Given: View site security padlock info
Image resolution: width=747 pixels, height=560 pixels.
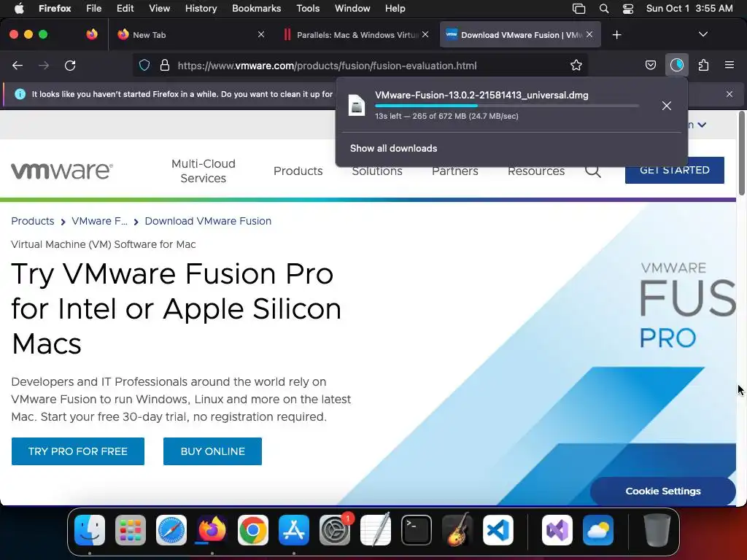Looking at the screenshot, I should pos(165,66).
